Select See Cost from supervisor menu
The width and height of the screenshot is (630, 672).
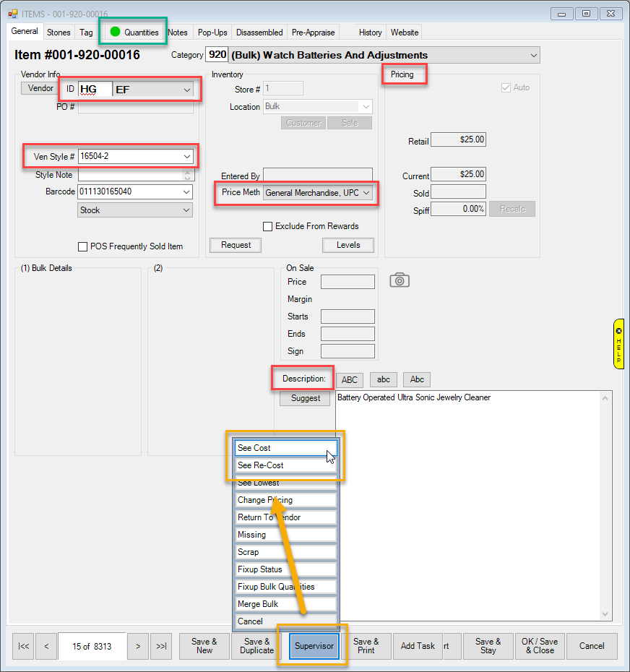285,448
